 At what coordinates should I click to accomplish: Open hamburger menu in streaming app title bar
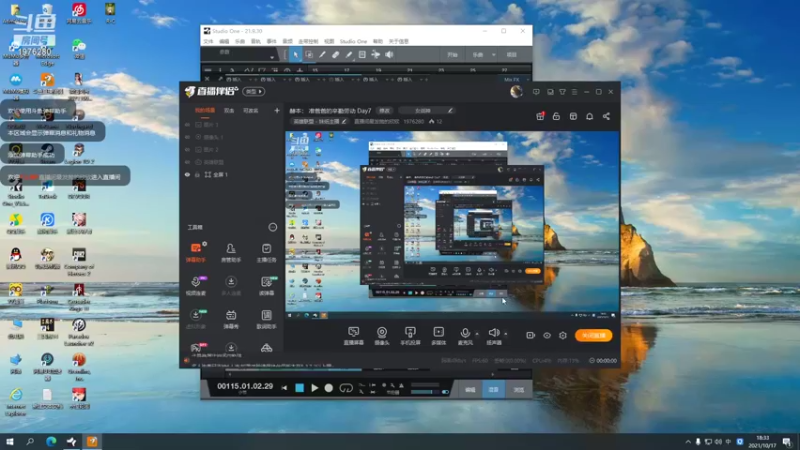pos(574,92)
